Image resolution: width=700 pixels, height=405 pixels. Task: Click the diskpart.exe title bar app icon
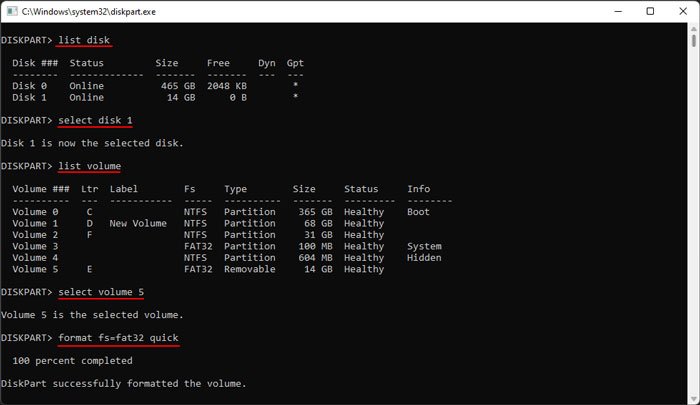pos(12,11)
